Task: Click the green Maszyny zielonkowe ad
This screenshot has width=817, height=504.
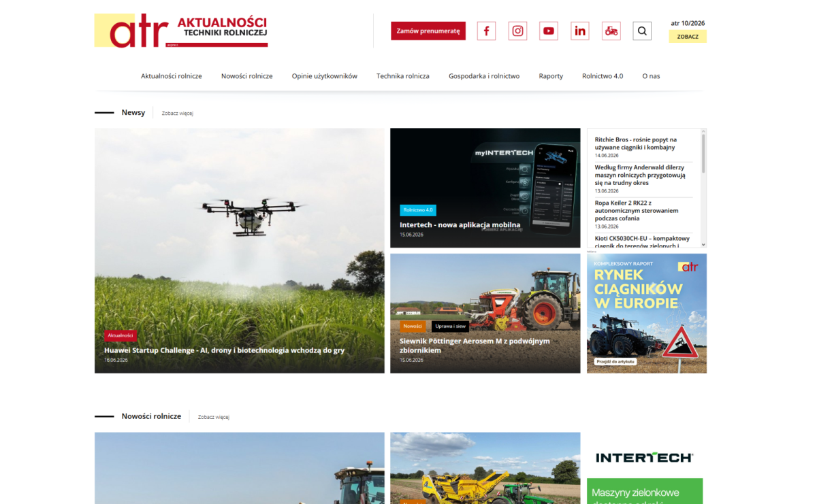Action: pyautogui.click(x=645, y=491)
